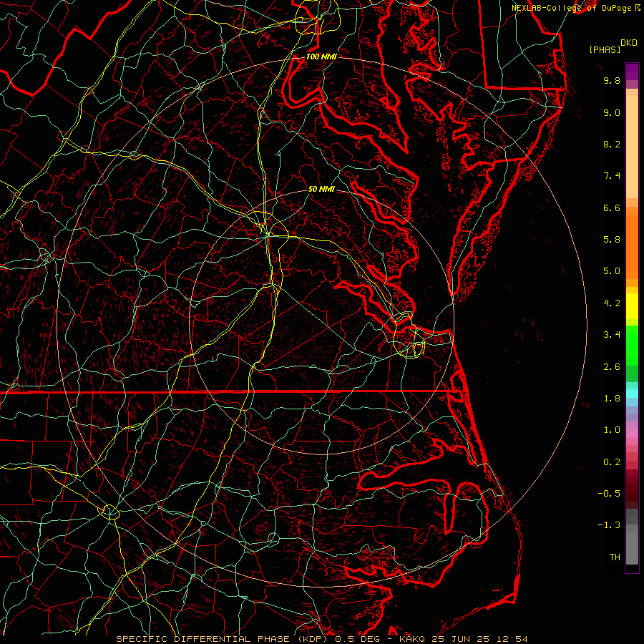
Task: Click the 1.0 color scale value
Action: point(612,430)
